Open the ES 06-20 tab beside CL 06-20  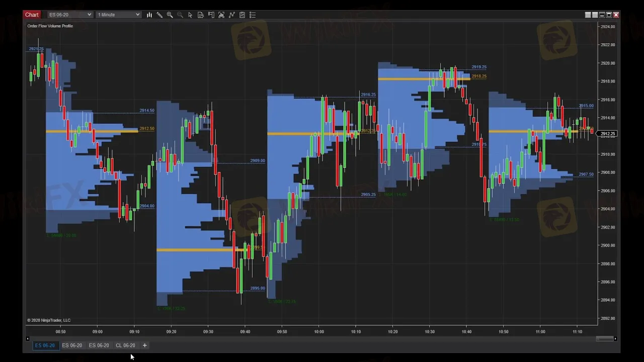point(99,345)
